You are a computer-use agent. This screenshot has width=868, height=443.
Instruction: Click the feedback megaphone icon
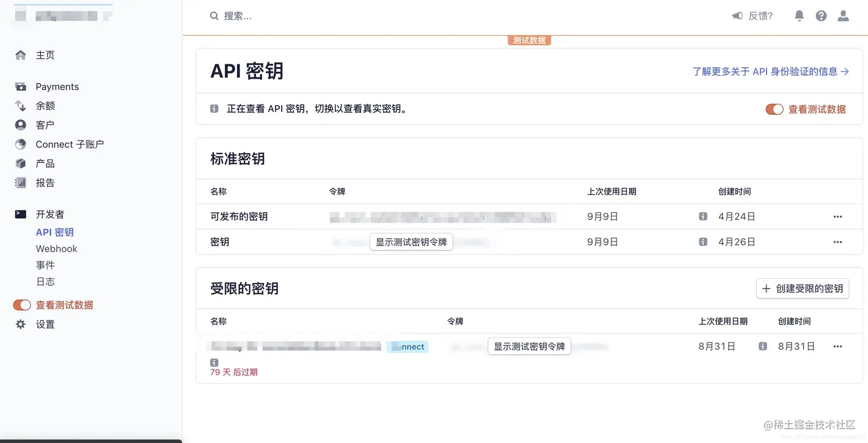coord(737,16)
